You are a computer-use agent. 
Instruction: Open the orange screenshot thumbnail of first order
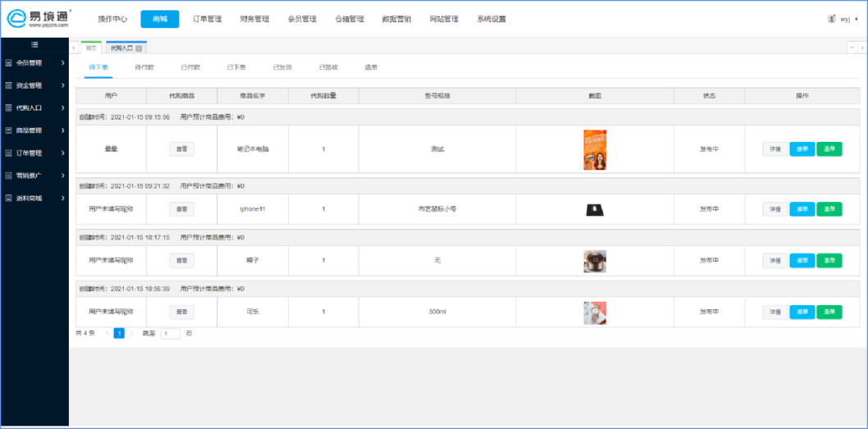click(x=595, y=149)
